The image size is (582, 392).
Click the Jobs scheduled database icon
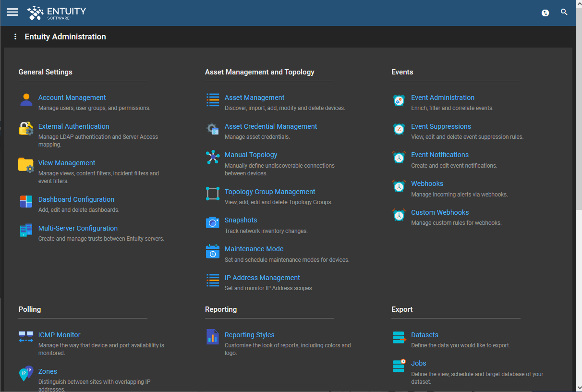(399, 366)
